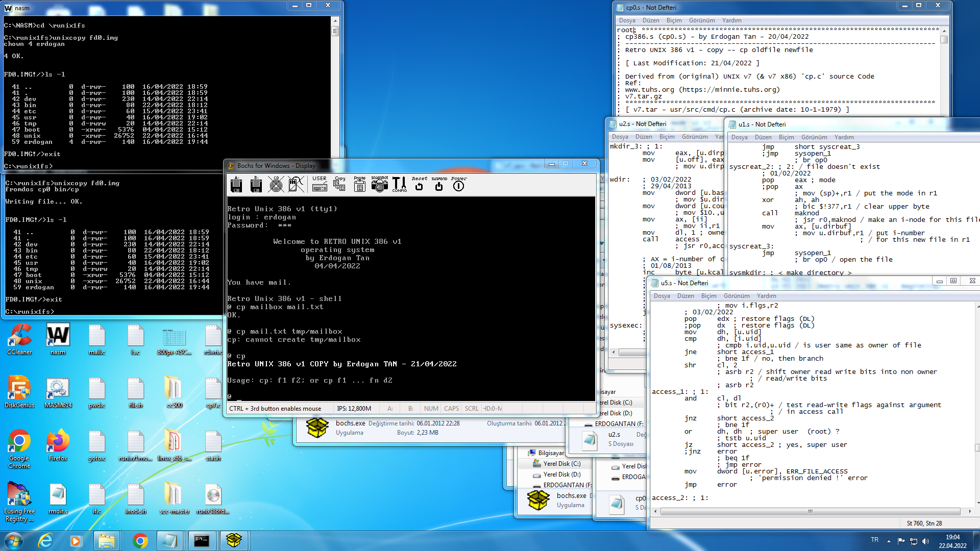Open the clock showing 19:04
This screenshot has width=980, height=551.
tap(952, 541)
